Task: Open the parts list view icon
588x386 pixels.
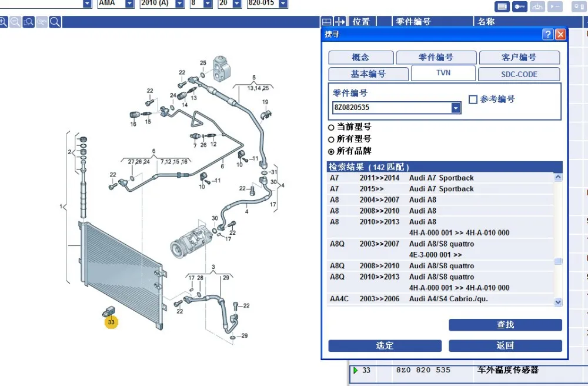Action: [x=502, y=6]
